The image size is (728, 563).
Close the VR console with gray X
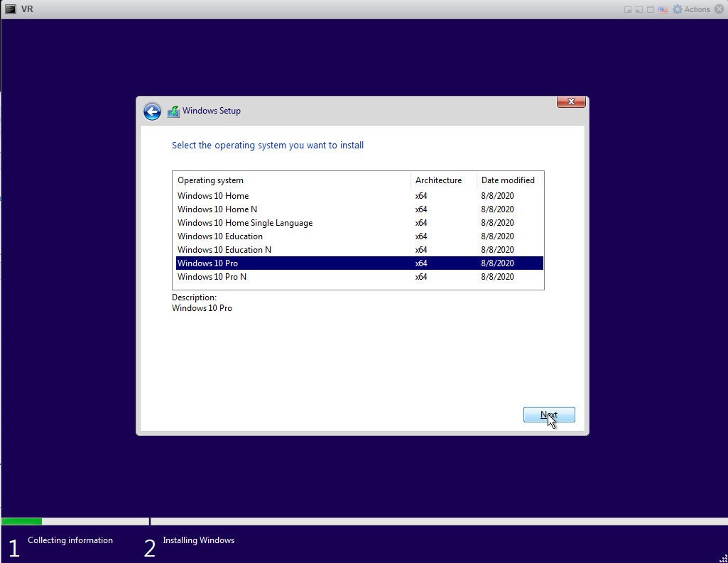point(719,9)
